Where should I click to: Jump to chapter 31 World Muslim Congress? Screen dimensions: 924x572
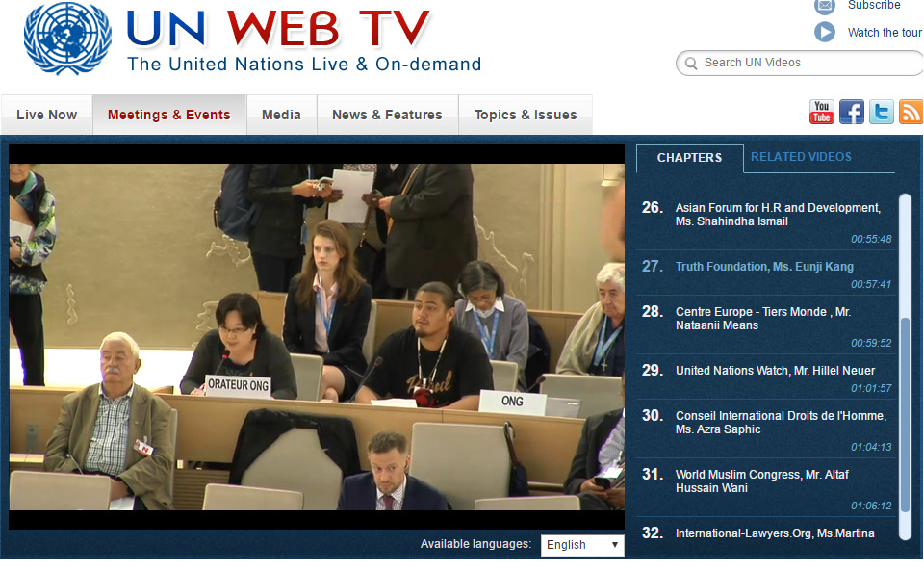766,488
